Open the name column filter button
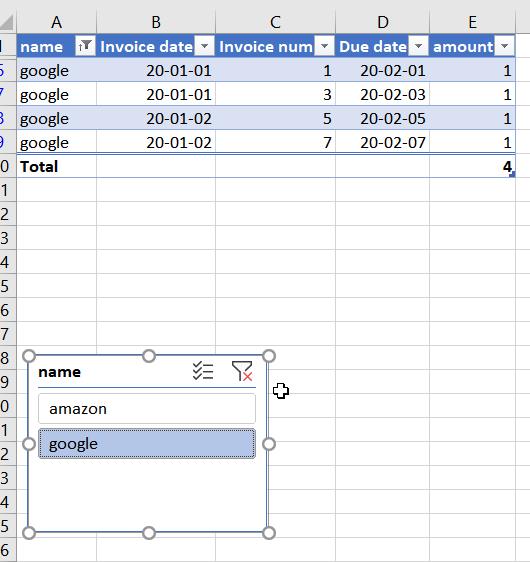Screen dimensions: 530x562 tap(85, 46)
